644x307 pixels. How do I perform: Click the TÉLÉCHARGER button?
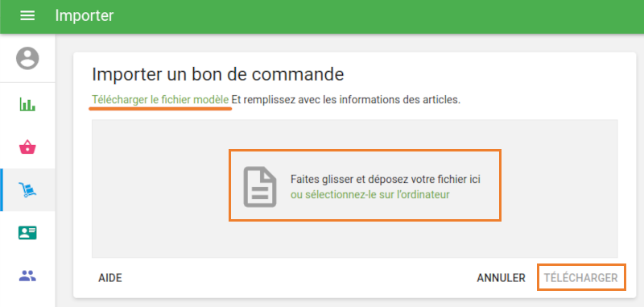(x=580, y=278)
